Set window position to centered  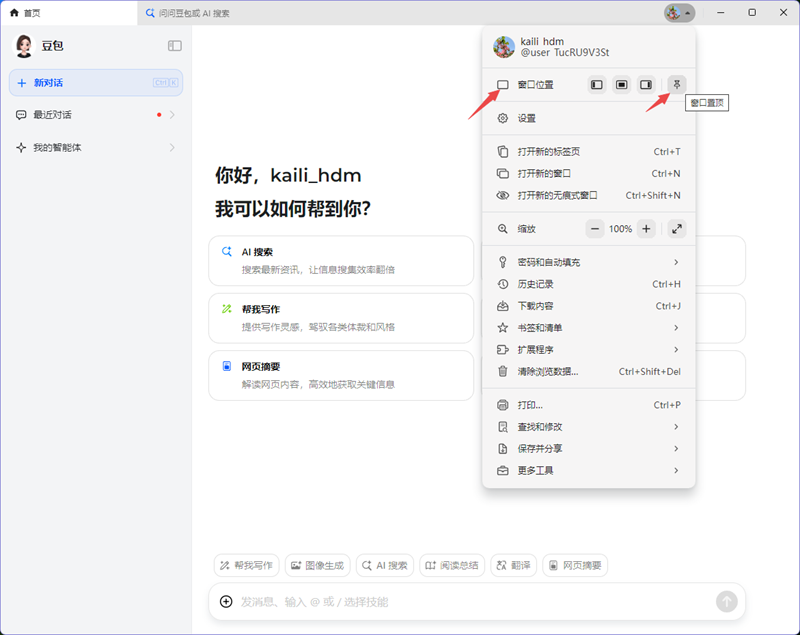click(621, 84)
